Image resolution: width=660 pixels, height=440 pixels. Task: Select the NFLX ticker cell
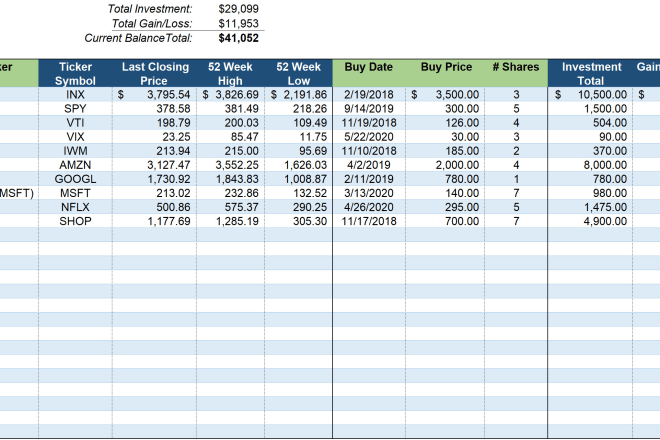coord(75,207)
